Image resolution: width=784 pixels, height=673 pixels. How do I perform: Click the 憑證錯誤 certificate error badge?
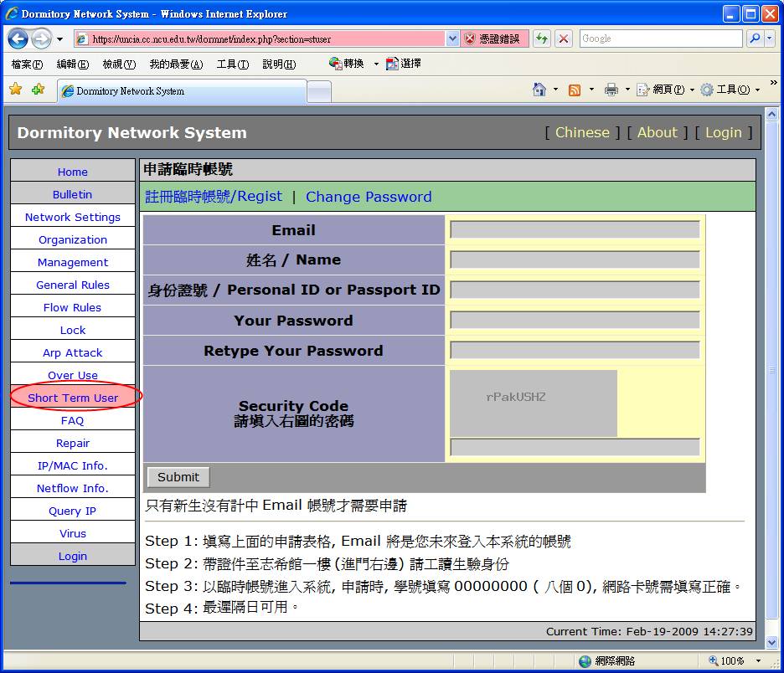click(494, 39)
